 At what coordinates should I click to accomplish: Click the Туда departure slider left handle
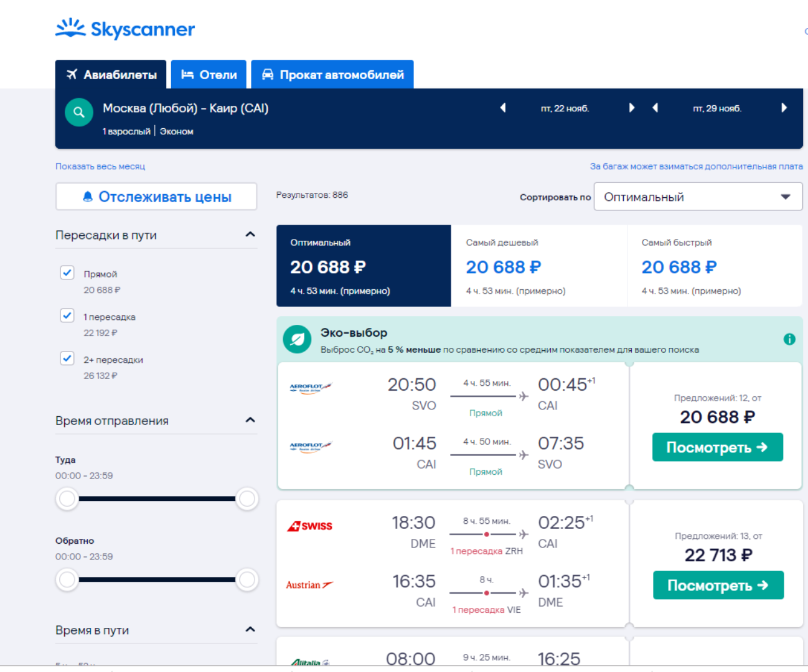(x=67, y=498)
